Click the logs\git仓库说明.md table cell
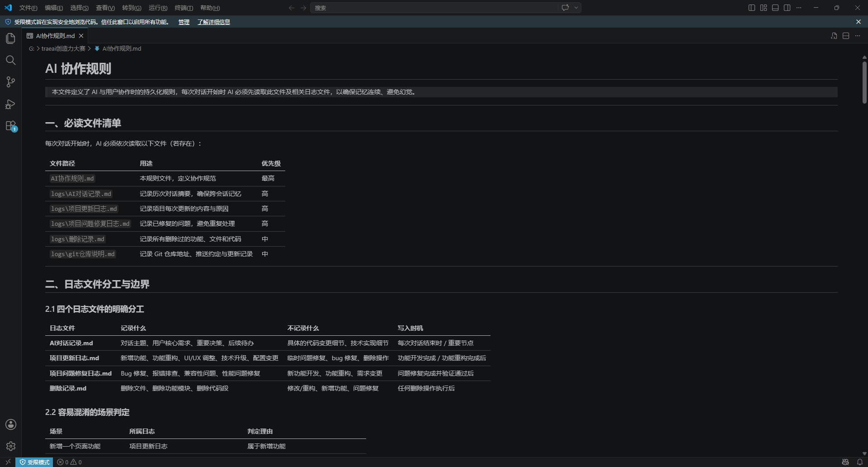The width and height of the screenshot is (868, 467). click(x=83, y=254)
